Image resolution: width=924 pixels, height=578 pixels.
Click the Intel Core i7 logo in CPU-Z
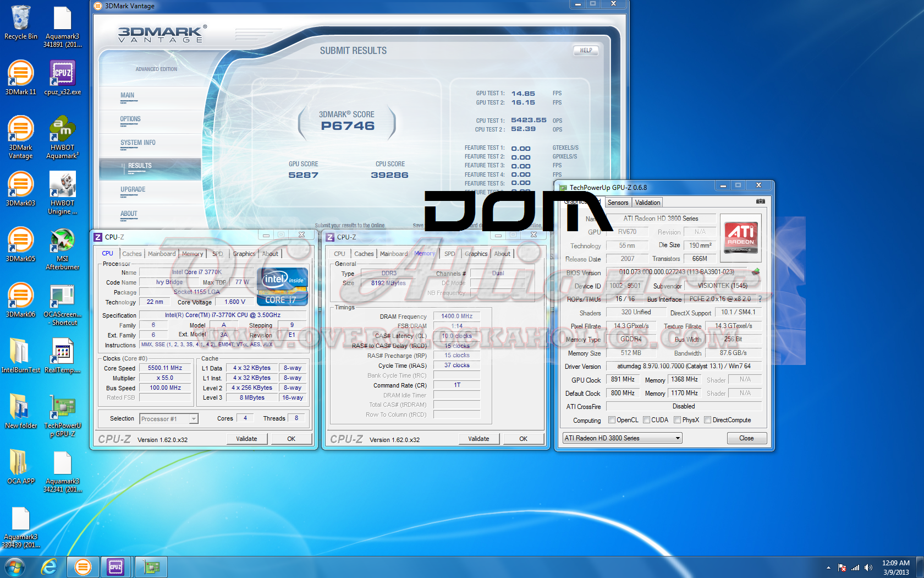[x=282, y=286]
